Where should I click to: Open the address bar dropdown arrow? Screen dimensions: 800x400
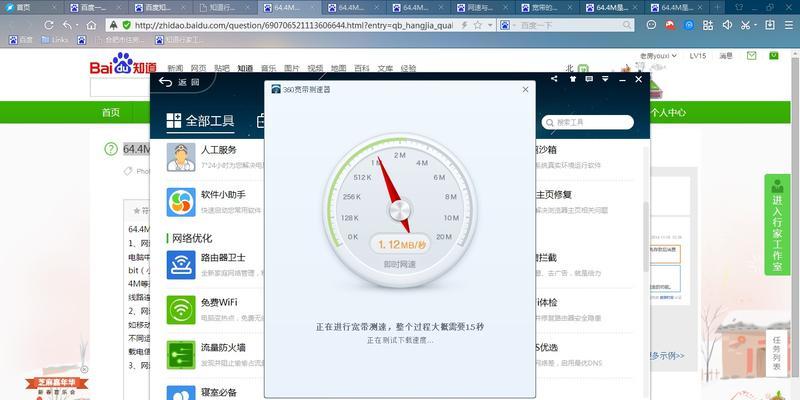[490, 25]
